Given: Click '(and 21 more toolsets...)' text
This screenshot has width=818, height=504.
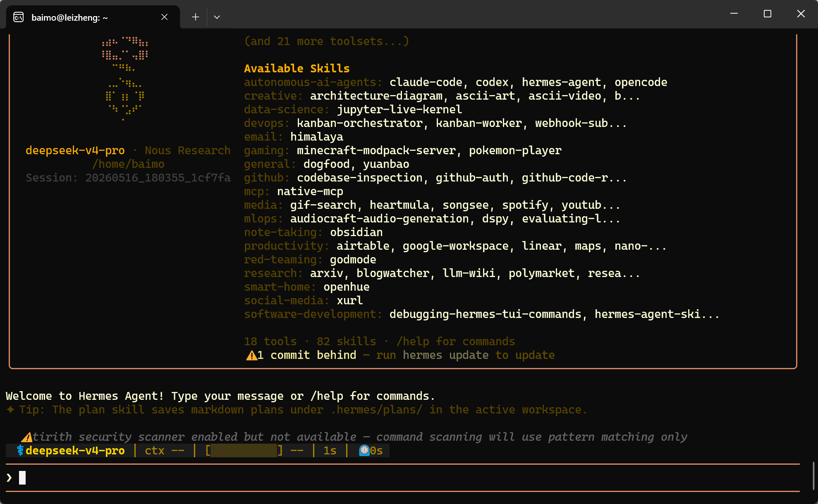Looking at the screenshot, I should (x=327, y=41).
